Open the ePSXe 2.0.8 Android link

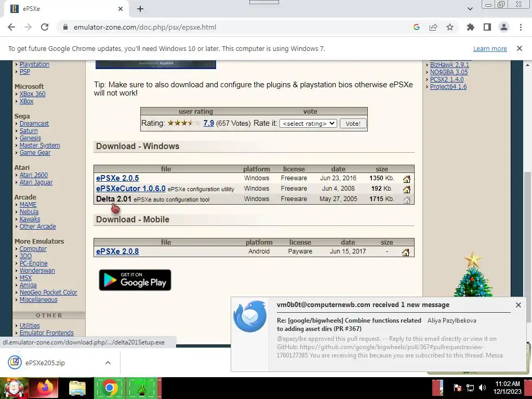click(x=117, y=251)
